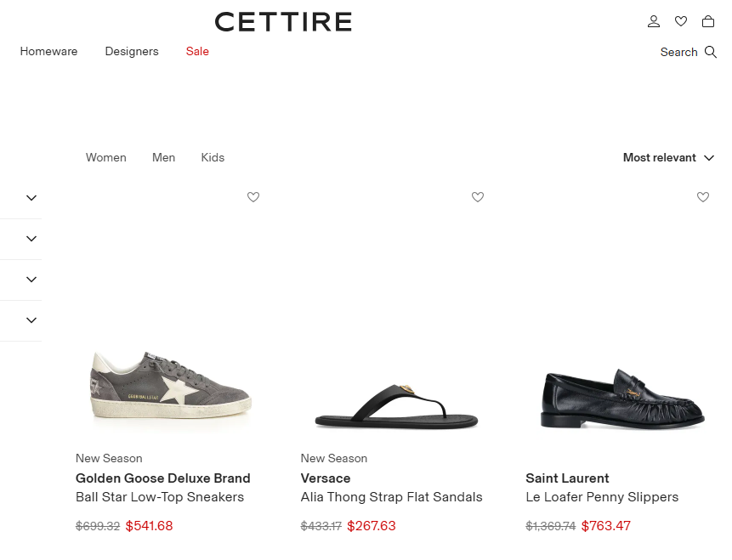Screen dimensions: 732x560
Task: Expand the third filter chevron
Action: pos(31,280)
